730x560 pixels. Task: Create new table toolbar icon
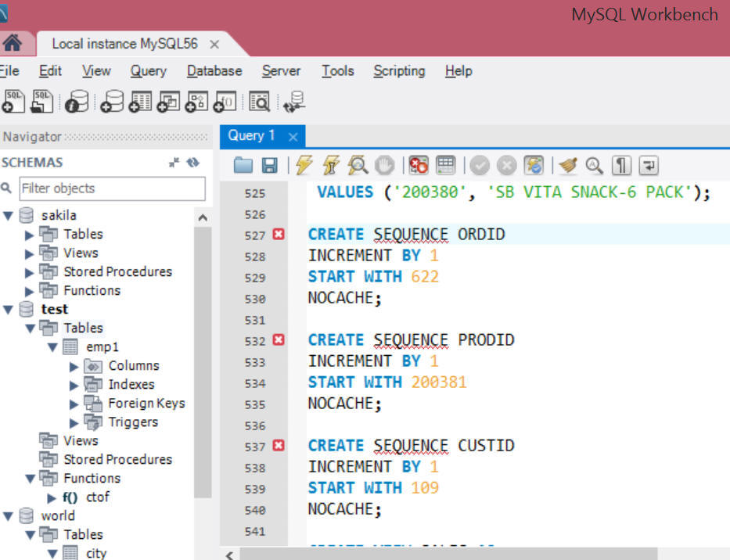point(141,102)
